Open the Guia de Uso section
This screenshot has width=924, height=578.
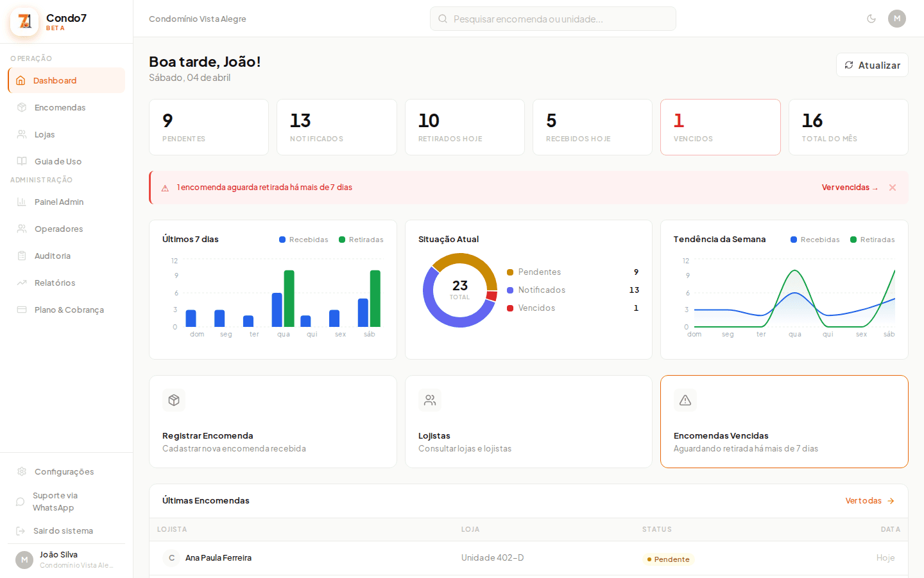click(57, 161)
